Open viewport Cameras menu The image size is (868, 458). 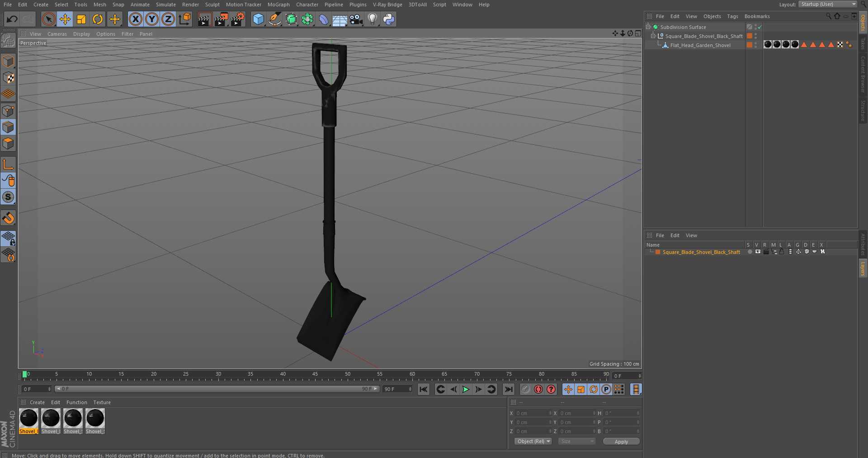click(57, 34)
